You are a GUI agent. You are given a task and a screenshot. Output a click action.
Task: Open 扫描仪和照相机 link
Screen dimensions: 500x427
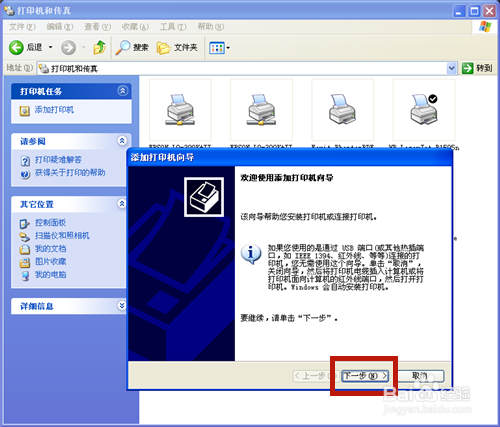(x=62, y=236)
